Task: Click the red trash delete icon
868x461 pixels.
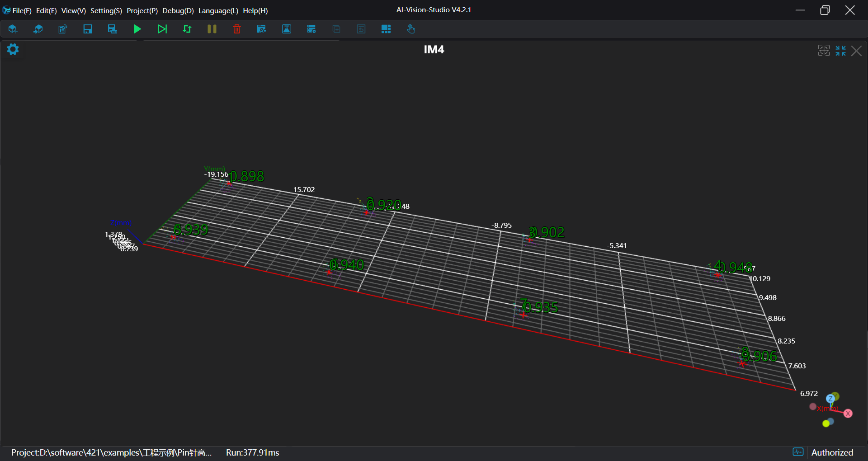Action: (x=236, y=29)
